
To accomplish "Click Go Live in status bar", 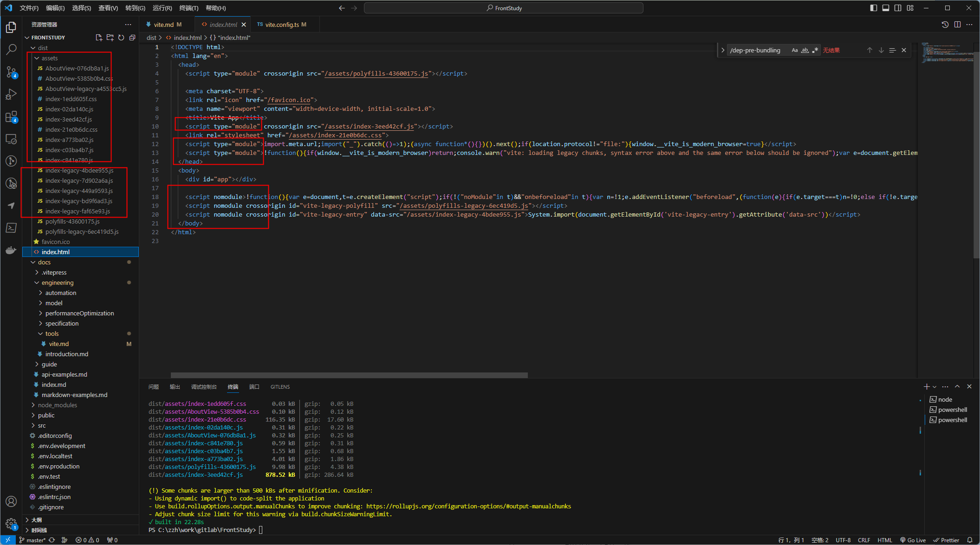I will pos(913,540).
